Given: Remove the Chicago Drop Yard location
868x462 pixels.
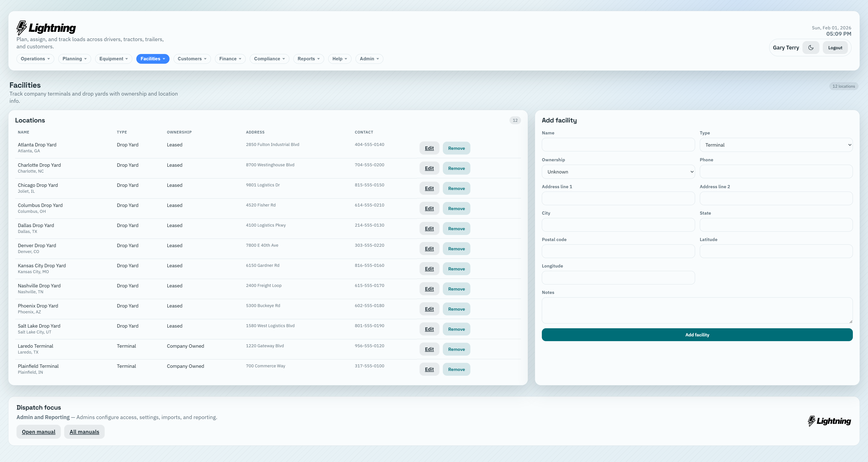Looking at the screenshot, I should tap(456, 189).
